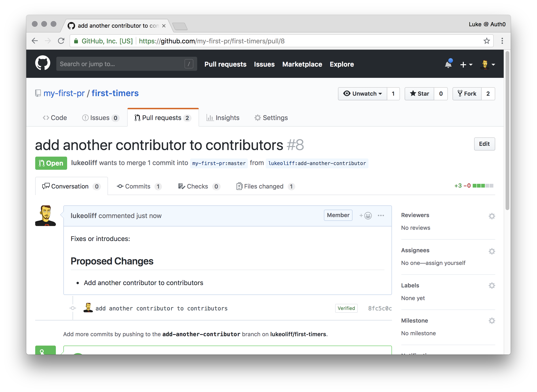Click the diffstat colored bar squares
This screenshot has width=537, height=392.
point(483,186)
